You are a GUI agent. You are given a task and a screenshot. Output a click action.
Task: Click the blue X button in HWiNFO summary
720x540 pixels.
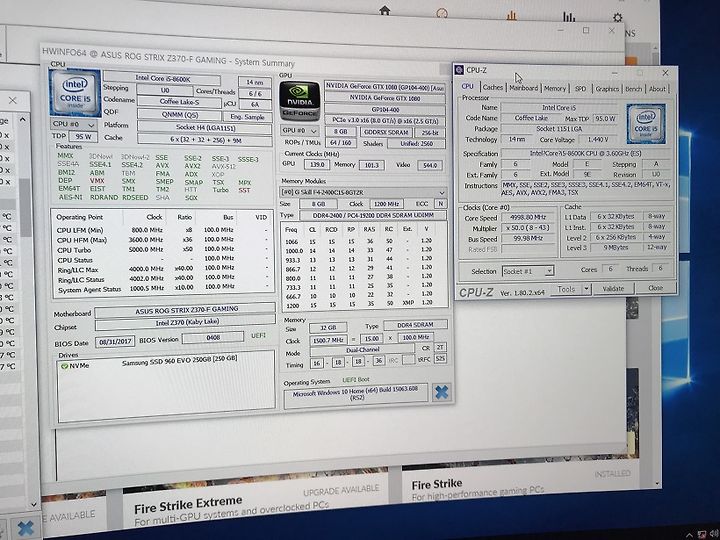tap(441, 392)
